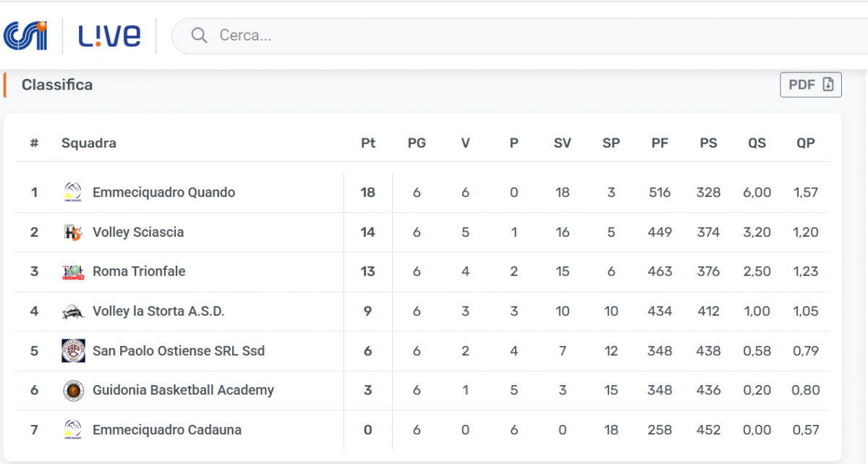The width and height of the screenshot is (868, 464).
Task: Click San Paolo Ostiense team crest
Action: pyautogui.click(x=73, y=351)
